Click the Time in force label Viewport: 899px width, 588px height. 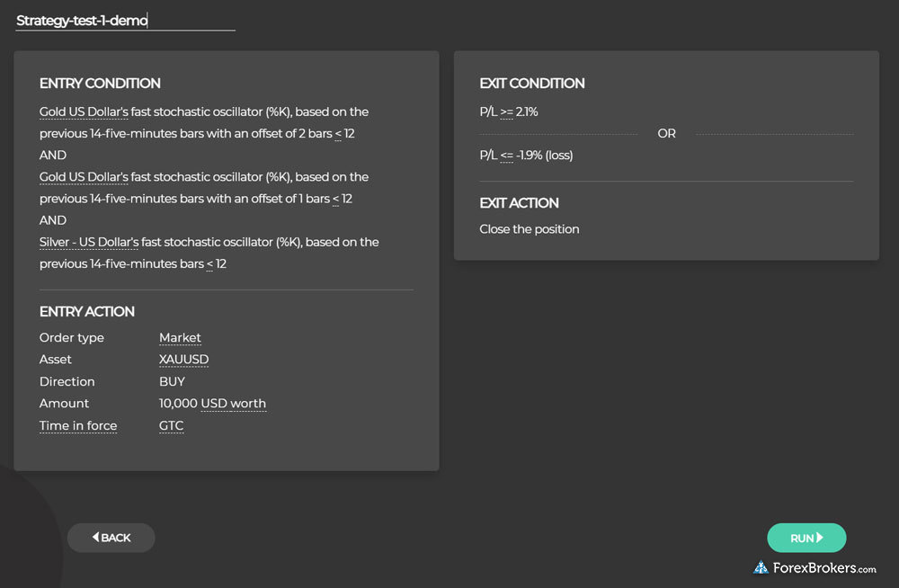coord(78,425)
